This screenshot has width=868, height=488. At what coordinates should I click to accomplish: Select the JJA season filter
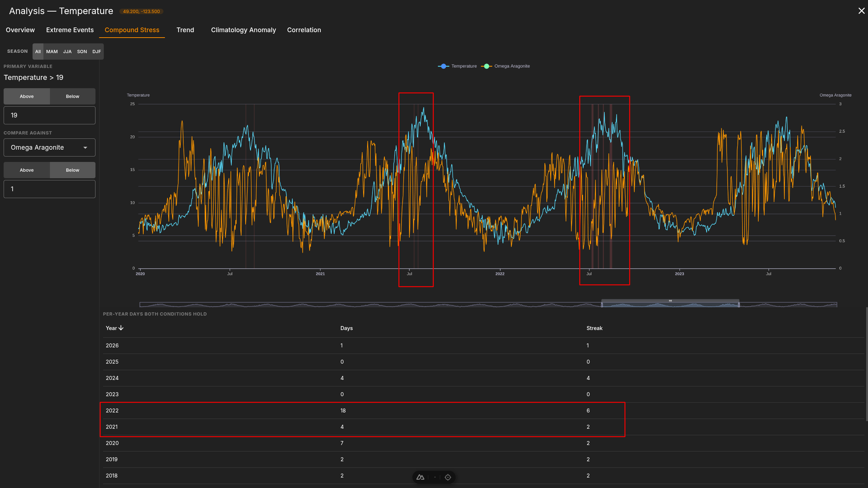67,51
